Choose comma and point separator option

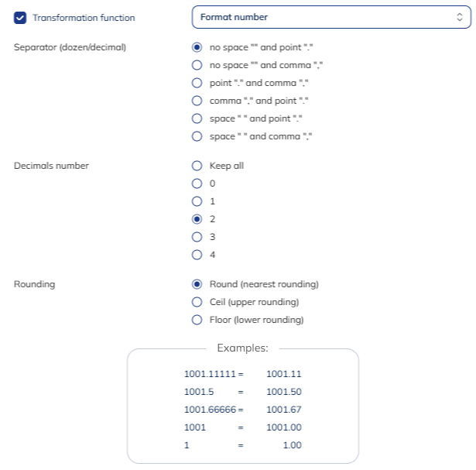tap(197, 101)
